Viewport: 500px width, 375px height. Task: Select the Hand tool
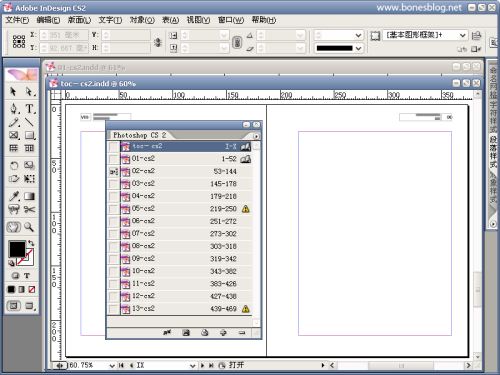click(x=13, y=227)
